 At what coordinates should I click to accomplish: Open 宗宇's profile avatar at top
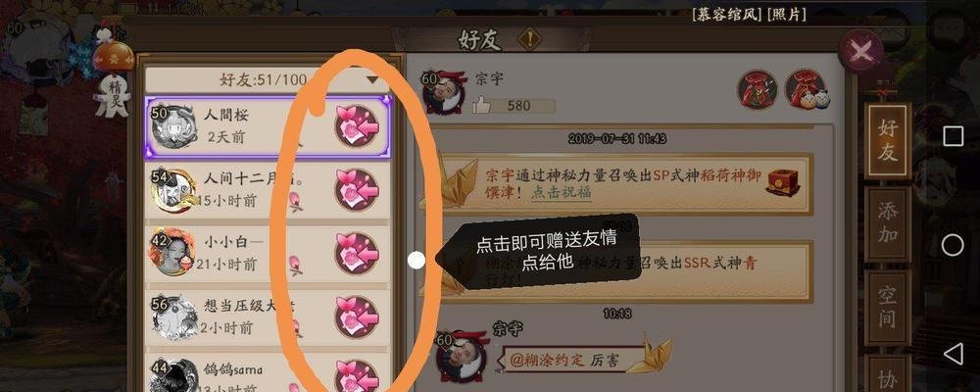click(444, 92)
